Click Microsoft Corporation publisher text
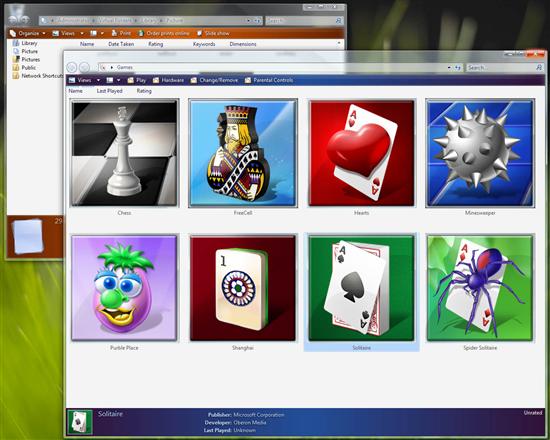Image resolution: width=550 pixels, height=440 pixels. (259, 415)
